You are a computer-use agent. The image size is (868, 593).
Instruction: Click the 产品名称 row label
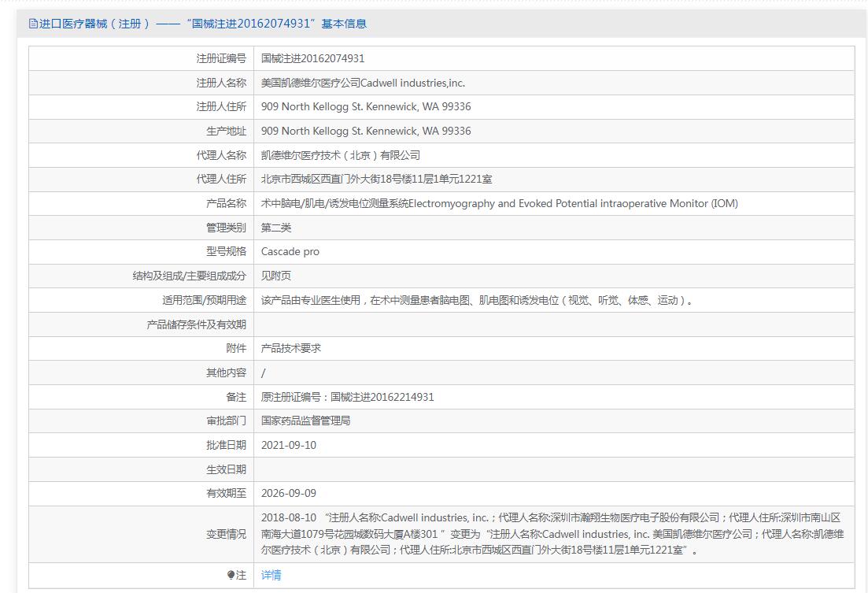tap(227, 203)
